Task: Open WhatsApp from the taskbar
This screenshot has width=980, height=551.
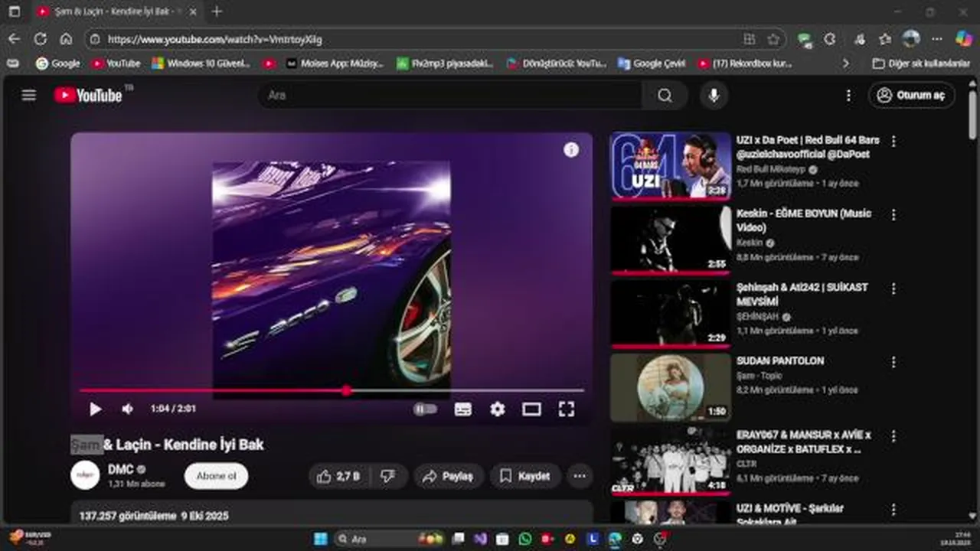Action: coord(525,539)
